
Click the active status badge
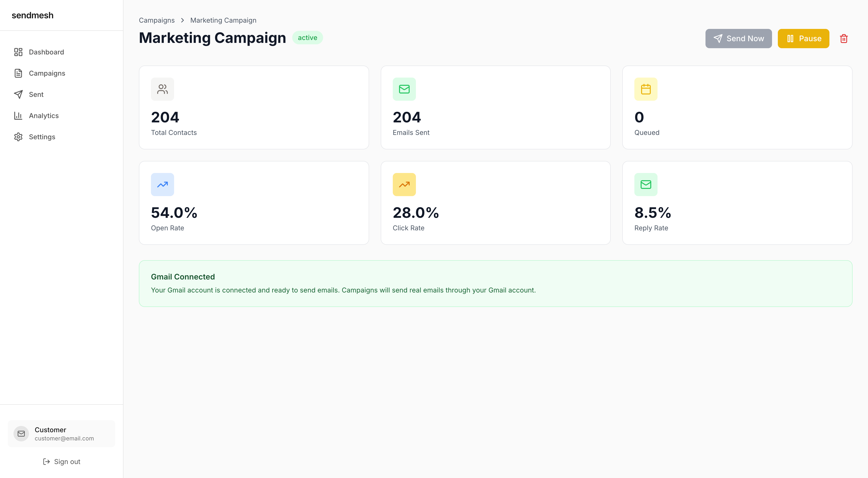coord(307,38)
